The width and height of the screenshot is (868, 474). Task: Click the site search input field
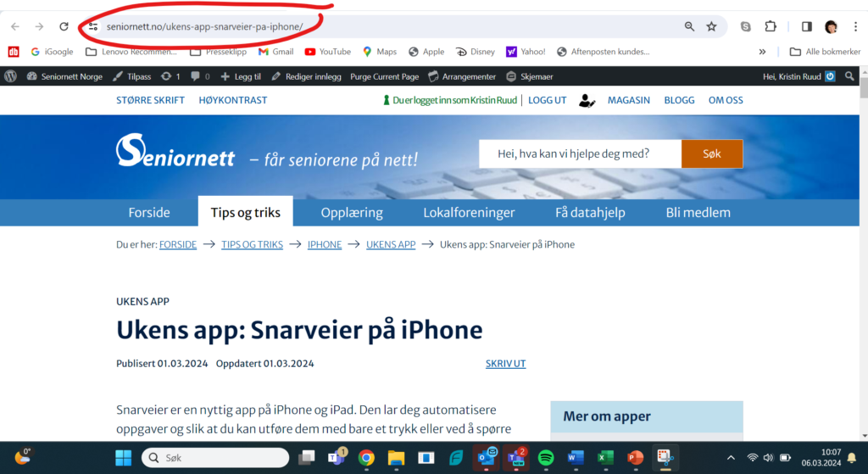tap(580, 153)
